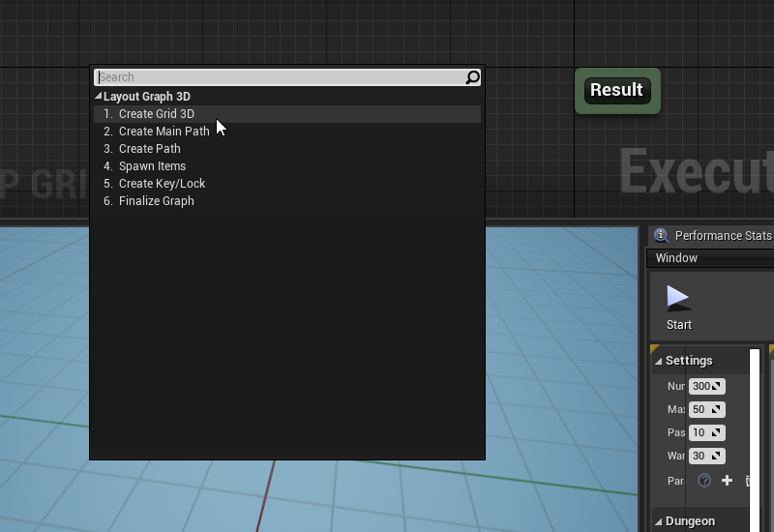Choose Create Main Path from list
The height and width of the screenshot is (532, 774).
tap(164, 132)
